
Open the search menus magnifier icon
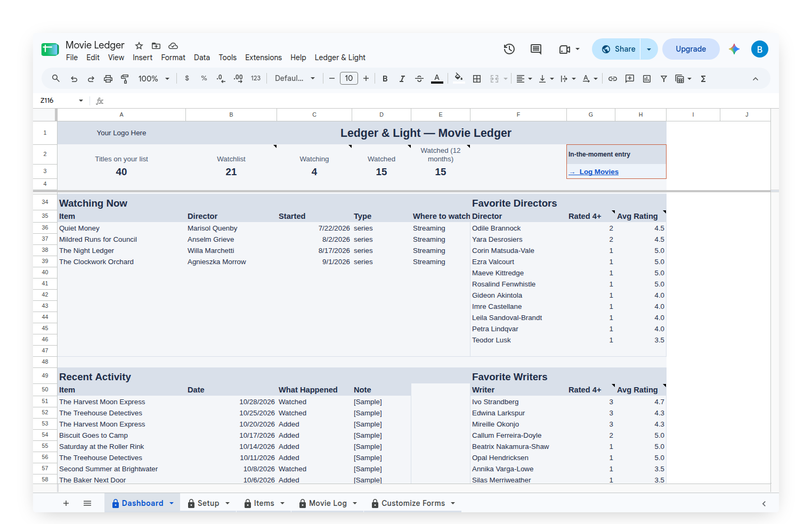point(55,78)
